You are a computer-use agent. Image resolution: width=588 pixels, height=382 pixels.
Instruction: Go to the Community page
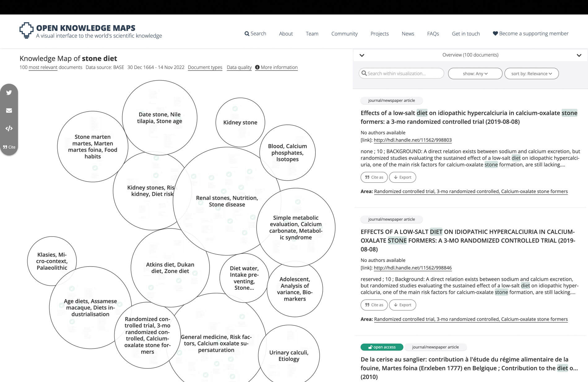coord(344,33)
